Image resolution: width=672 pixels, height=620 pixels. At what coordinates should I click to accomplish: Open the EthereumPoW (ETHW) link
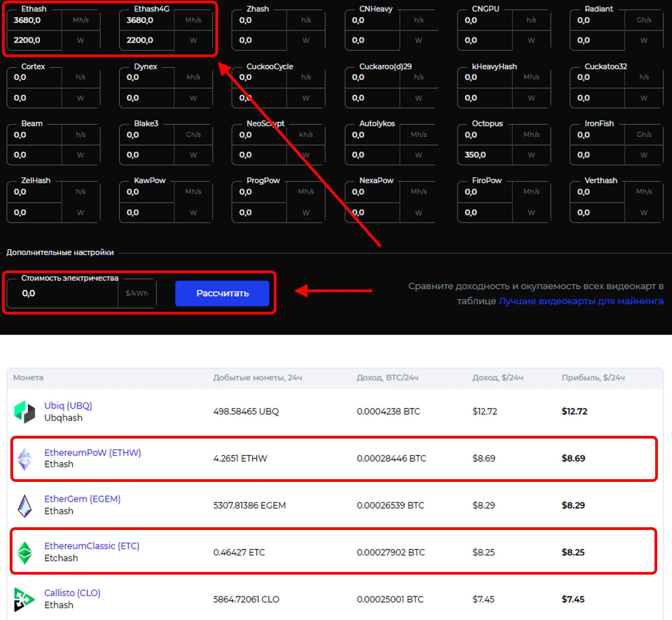[93, 453]
